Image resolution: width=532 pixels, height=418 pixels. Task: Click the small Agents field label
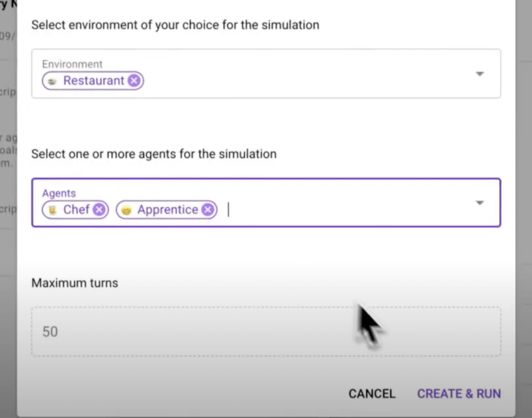coord(59,193)
